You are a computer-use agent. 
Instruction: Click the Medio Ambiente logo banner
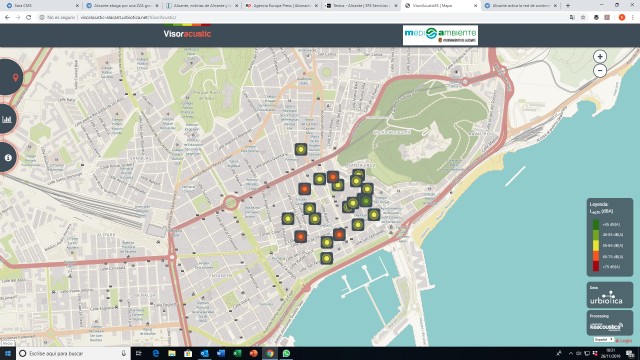440,36
